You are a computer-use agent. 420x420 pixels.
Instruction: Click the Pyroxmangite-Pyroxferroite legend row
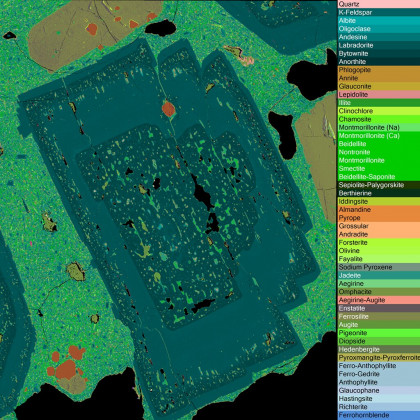pos(379,357)
